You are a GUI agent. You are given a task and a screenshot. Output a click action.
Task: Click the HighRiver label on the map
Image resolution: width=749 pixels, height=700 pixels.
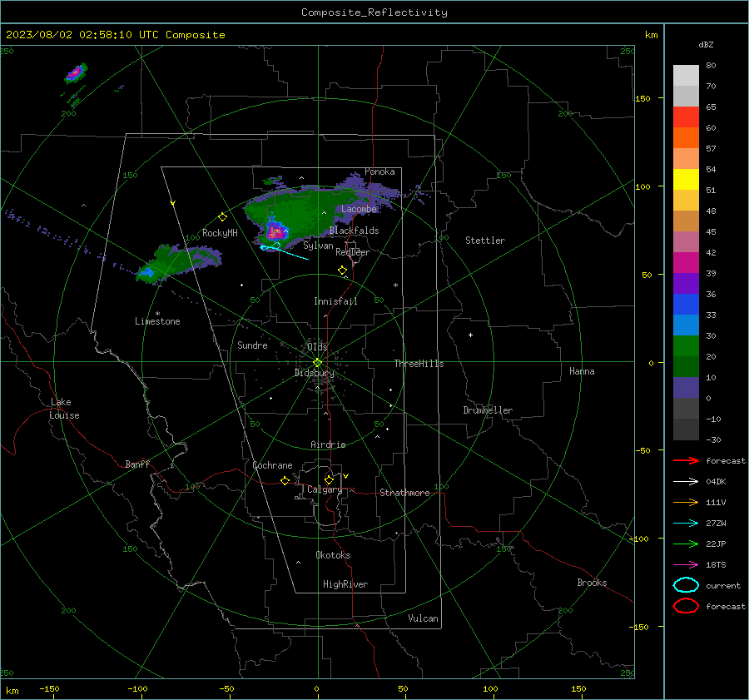(x=345, y=584)
